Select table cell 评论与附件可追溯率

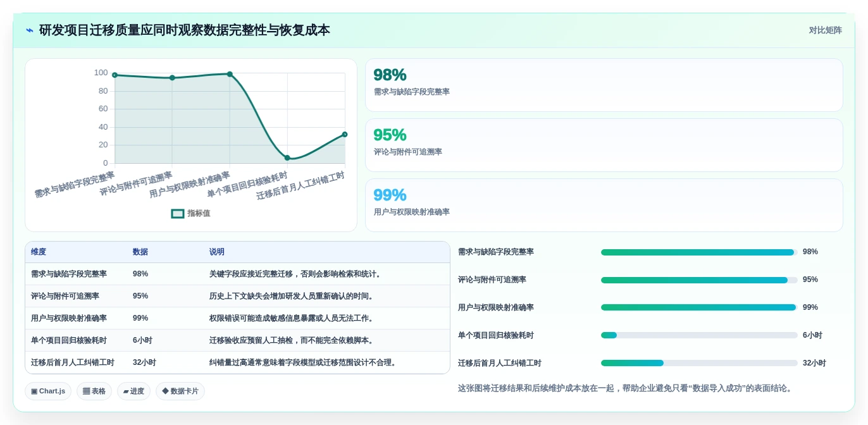pyautogui.click(x=65, y=296)
